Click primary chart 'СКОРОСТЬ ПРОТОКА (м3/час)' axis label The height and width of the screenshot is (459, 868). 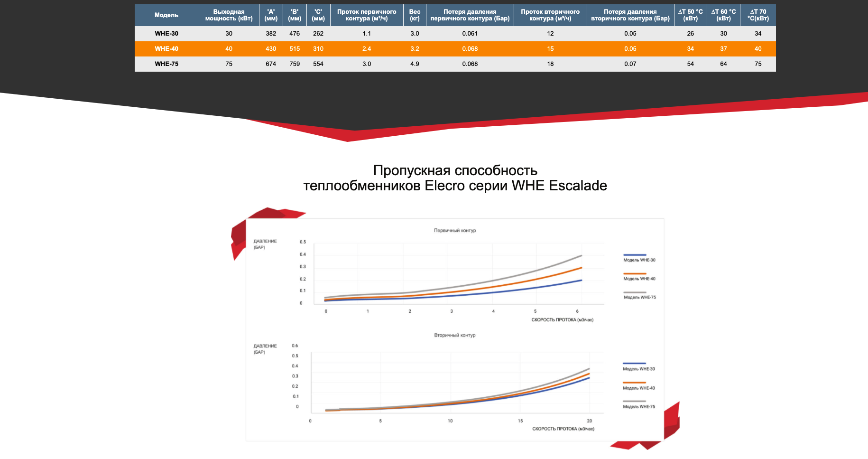point(563,320)
